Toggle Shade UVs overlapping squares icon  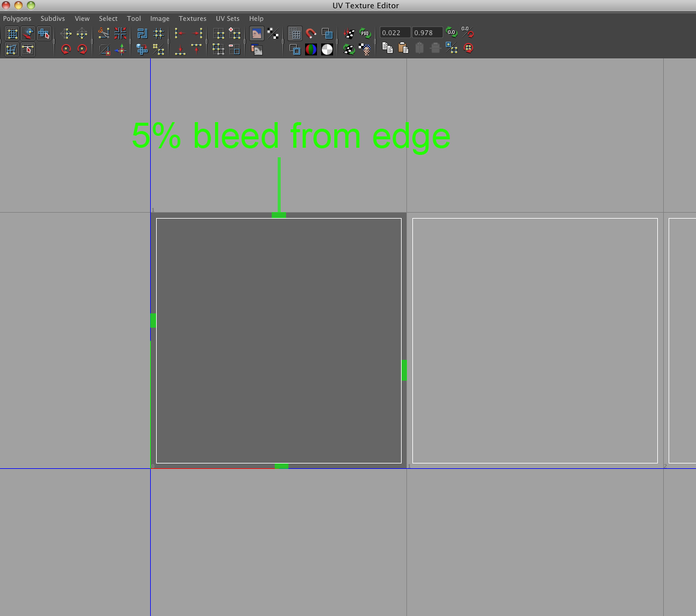click(327, 33)
